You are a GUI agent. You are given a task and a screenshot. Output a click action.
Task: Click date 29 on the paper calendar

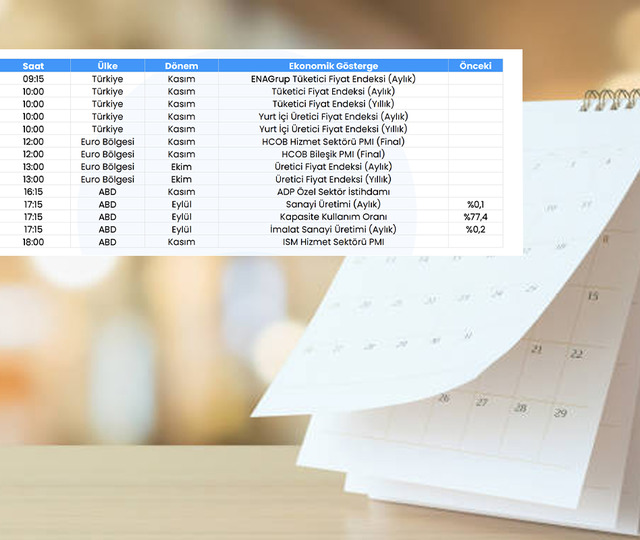(560, 413)
